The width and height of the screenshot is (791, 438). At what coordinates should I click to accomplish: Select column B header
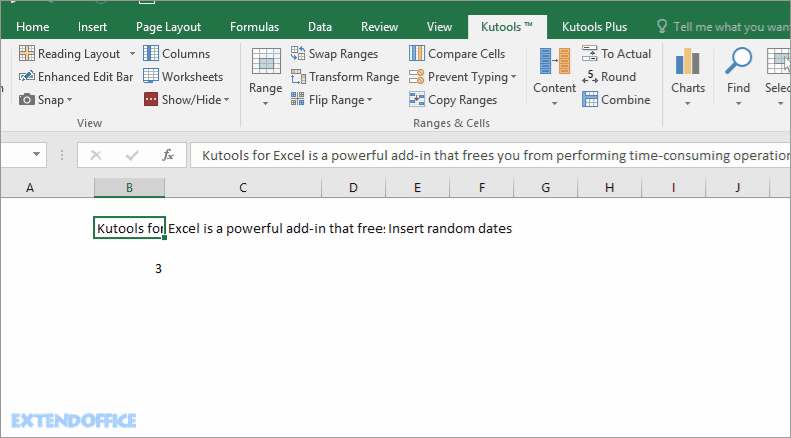click(129, 188)
